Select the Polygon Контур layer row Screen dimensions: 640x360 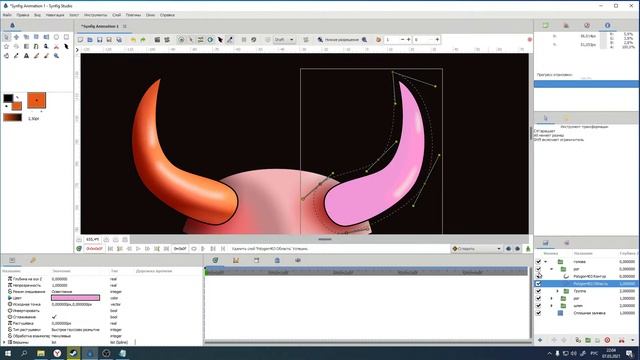[x=586, y=276]
